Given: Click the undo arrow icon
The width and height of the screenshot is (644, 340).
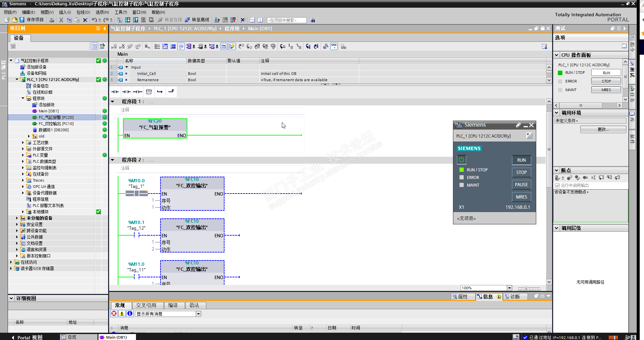Looking at the screenshot, I should pos(94,20).
